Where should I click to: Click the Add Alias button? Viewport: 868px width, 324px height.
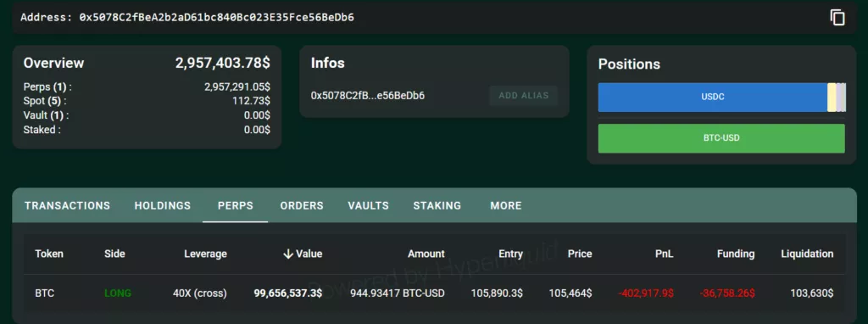pyautogui.click(x=524, y=95)
